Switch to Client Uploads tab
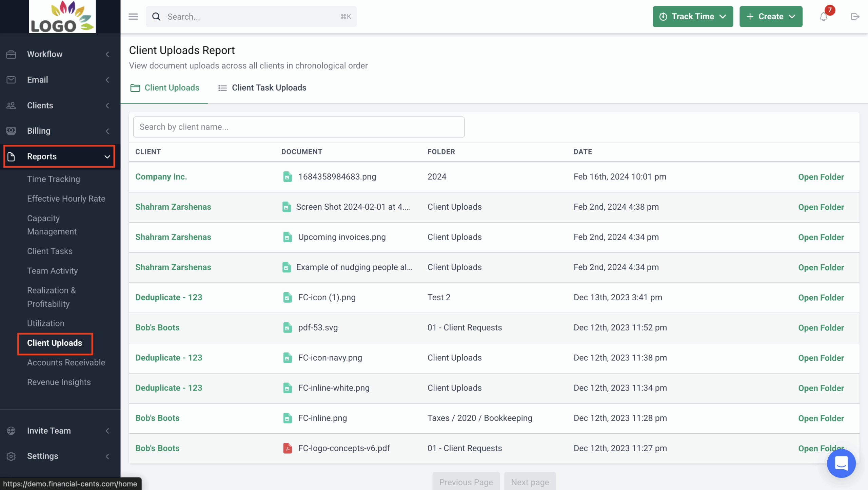 tap(165, 88)
